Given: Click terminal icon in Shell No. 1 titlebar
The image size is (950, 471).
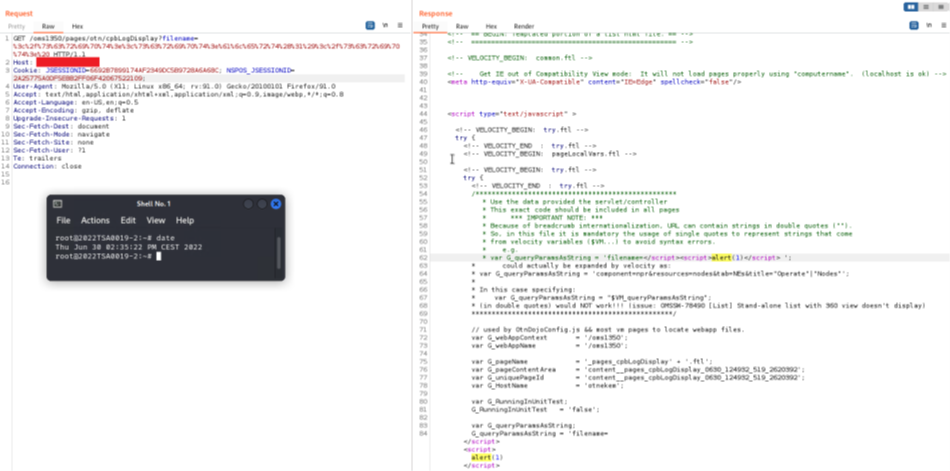Looking at the screenshot, I should (x=57, y=204).
